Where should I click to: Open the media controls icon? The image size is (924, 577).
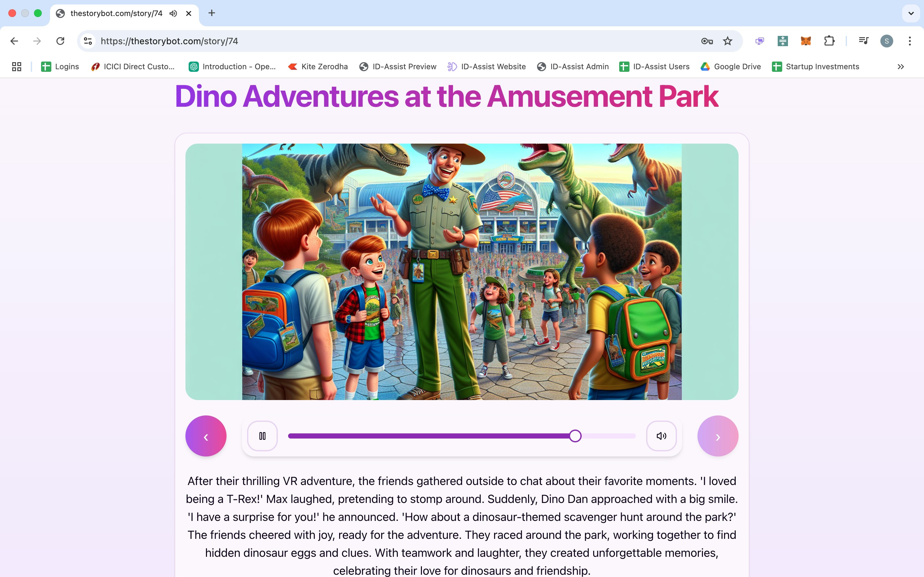click(863, 41)
